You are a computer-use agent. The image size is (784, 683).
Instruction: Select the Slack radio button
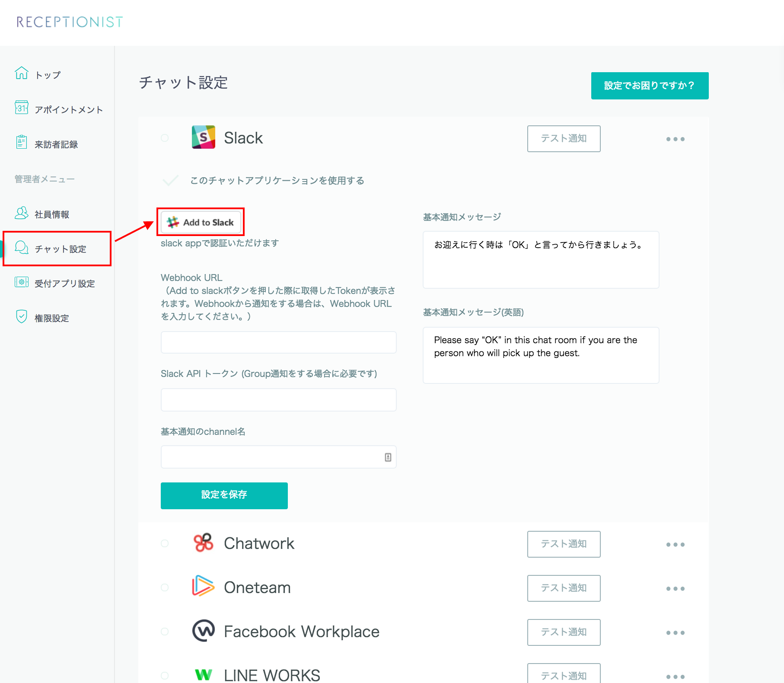click(165, 138)
